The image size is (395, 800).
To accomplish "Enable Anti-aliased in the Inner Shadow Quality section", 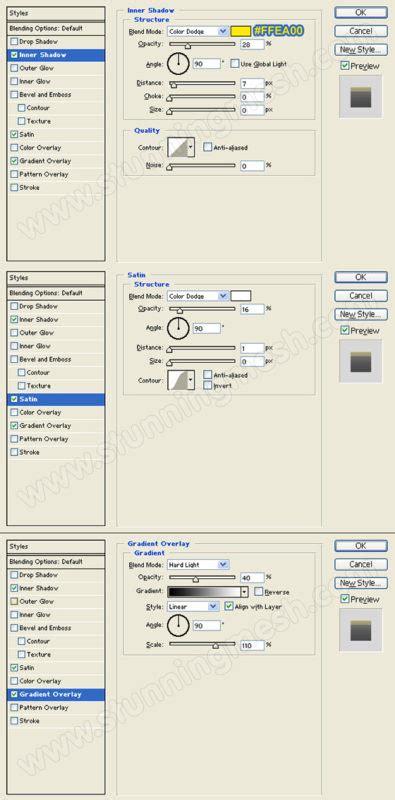I will [x=207, y=147].
